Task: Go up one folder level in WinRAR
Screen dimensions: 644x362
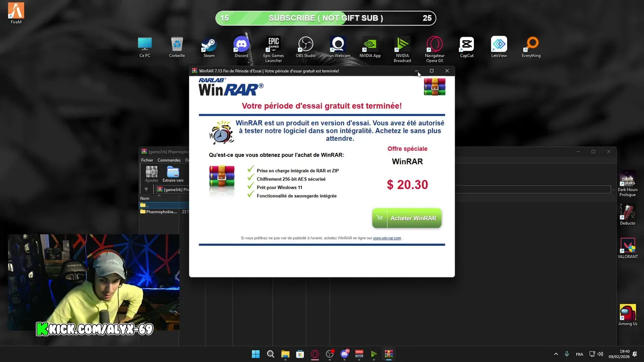Action: coord(146,190)
